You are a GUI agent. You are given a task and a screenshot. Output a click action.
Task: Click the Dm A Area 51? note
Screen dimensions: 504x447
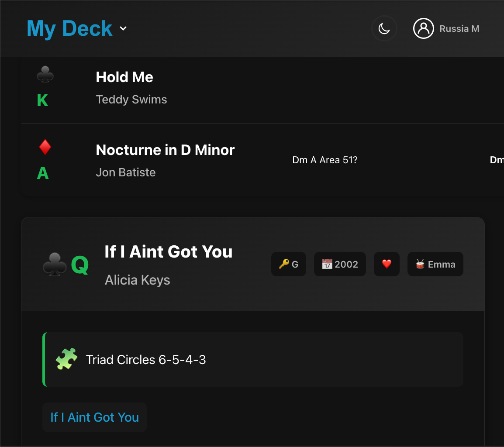pyautogui.click(x=324, y=160)
